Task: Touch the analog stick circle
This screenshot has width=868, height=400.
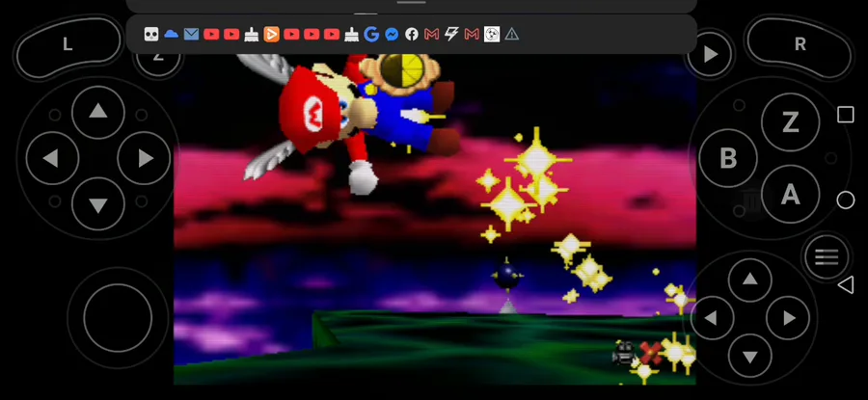Action: pos(118,317)
